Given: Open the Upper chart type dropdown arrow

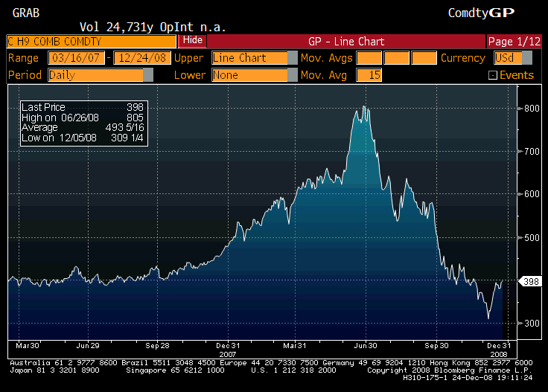Looking at the screenshot, I should (293, 58).
